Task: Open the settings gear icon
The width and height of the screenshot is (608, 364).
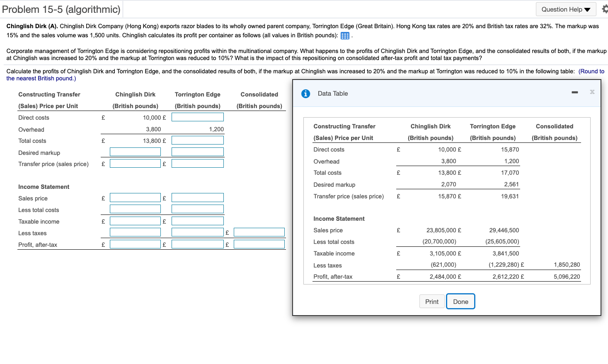Action: pyautogui.click(x=605, y=9)
